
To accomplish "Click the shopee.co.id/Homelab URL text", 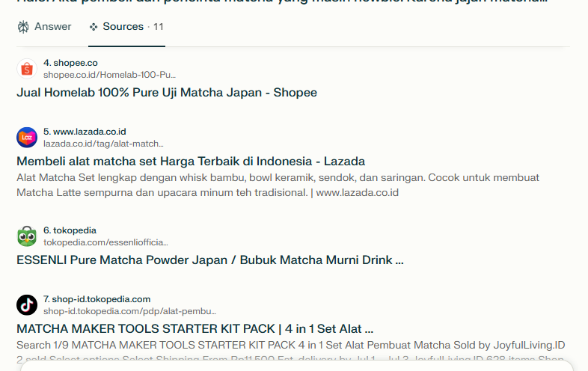I will 109,75.
